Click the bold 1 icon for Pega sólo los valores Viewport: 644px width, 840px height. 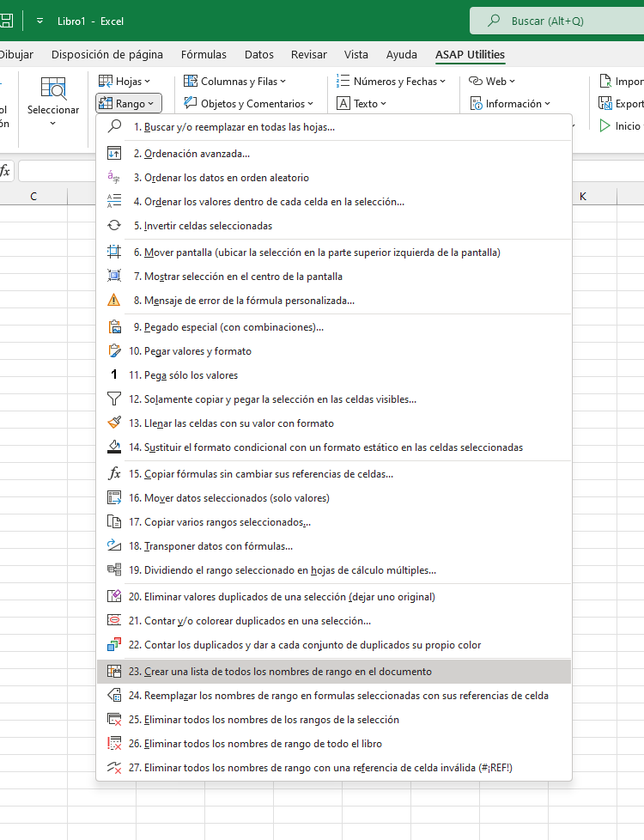(x=114, y=375)
